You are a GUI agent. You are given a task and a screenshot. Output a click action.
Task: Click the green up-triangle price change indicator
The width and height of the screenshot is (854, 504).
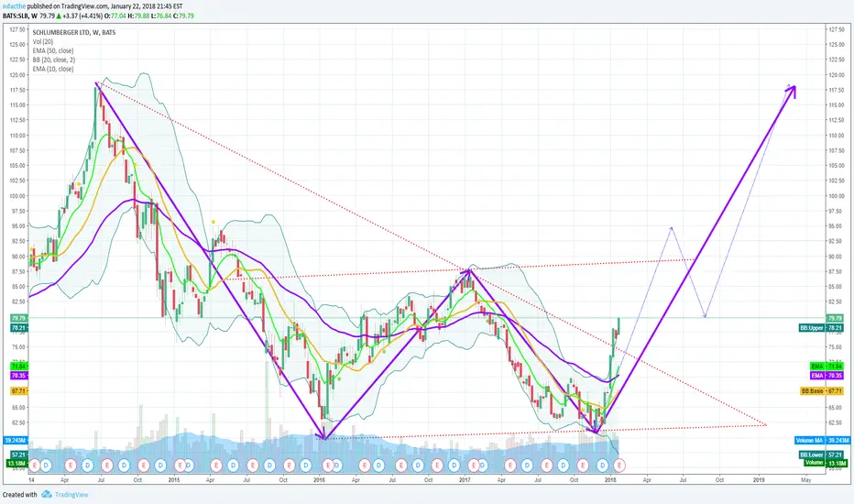point(59,16)
